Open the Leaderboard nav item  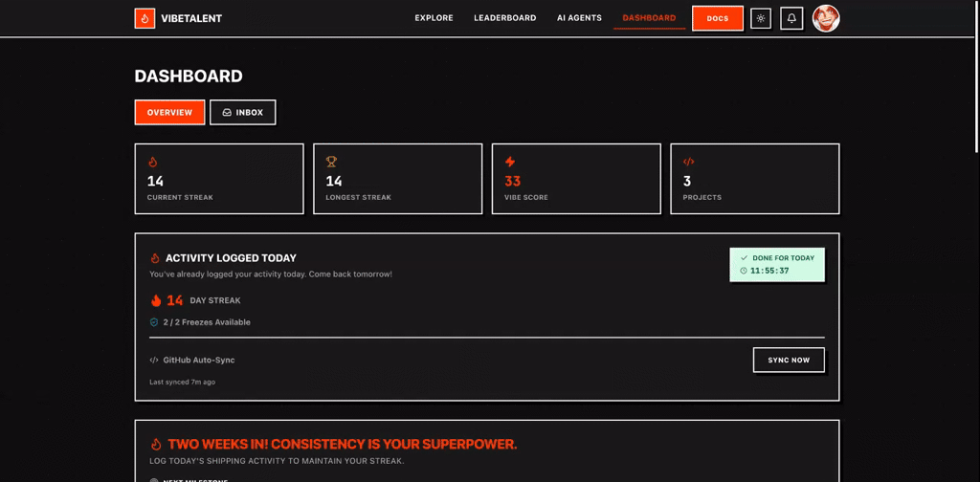(x=504, y=18)
